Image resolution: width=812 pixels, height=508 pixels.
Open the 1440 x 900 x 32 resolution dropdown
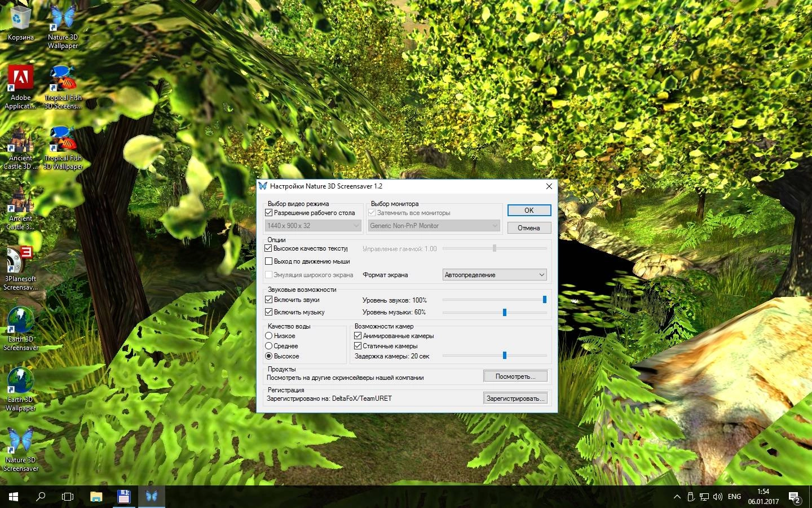(x=313, y=226)
